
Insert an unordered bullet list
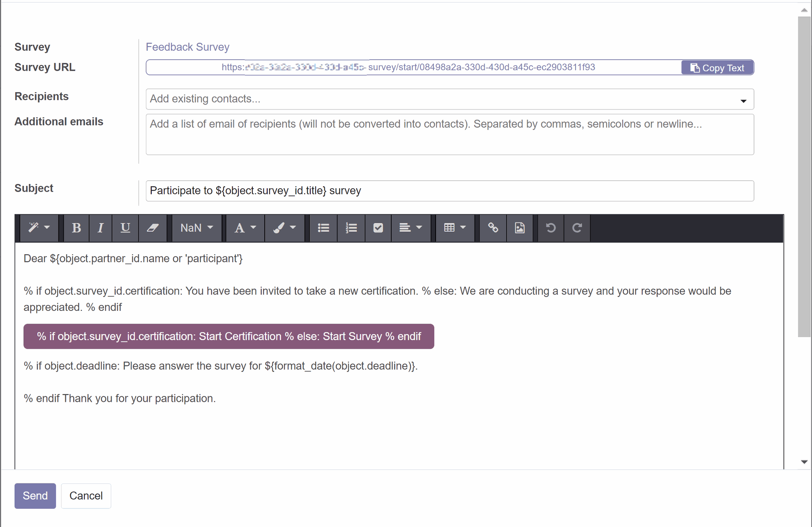[x=324, y=228]
